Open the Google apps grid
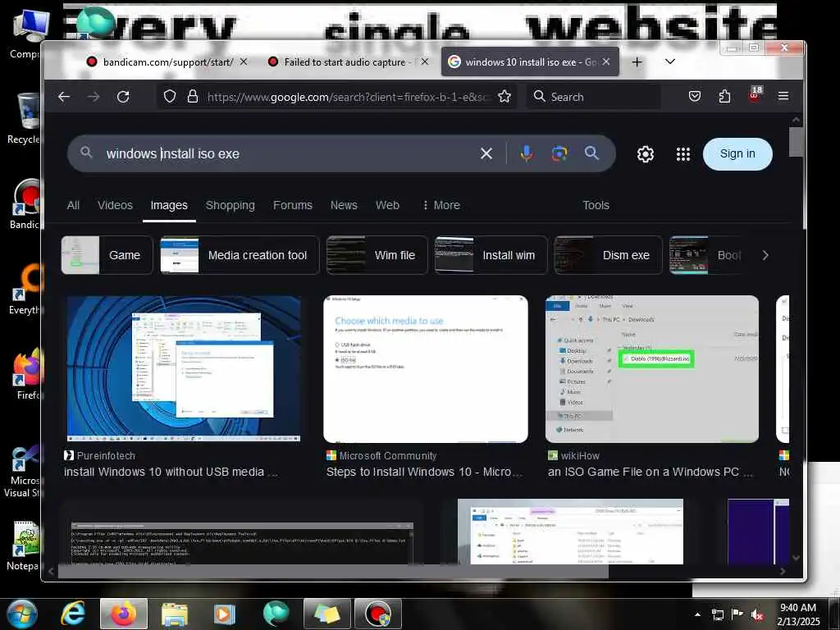Image resolution: width=840 pixels, height=630 pixels. tap(683, 154)
